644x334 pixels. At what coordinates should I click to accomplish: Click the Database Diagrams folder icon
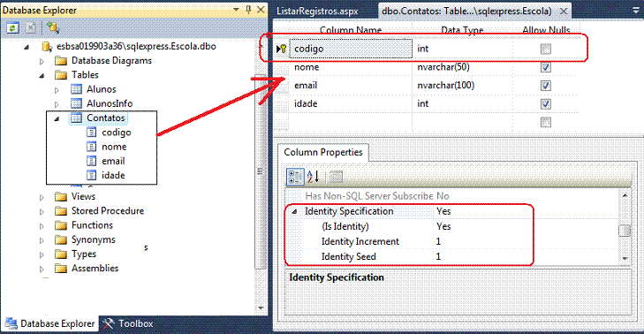point(61,61)
